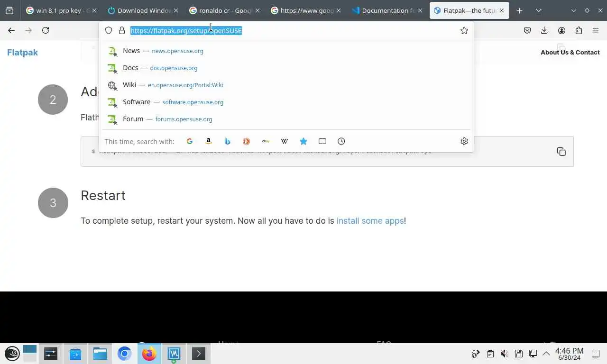Select Forum forums.opensuse.org suggestion

[x=286, y=119]
